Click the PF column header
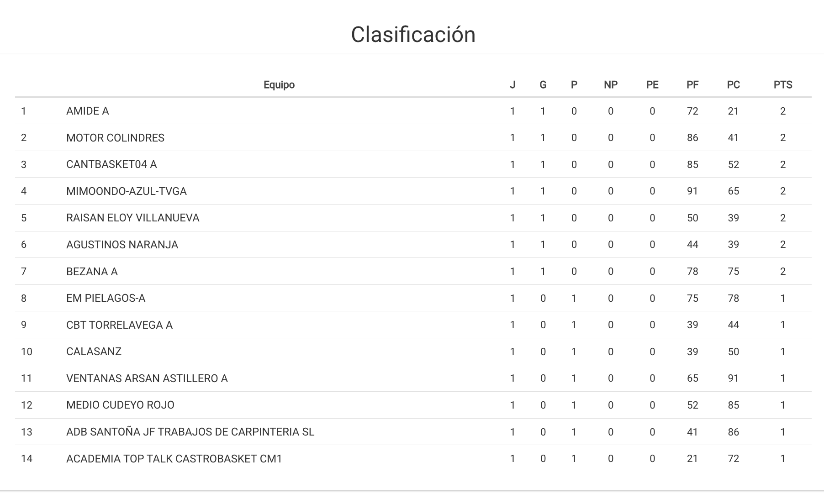Viewport: 824px width, 504px height. (x=692, y=85)
